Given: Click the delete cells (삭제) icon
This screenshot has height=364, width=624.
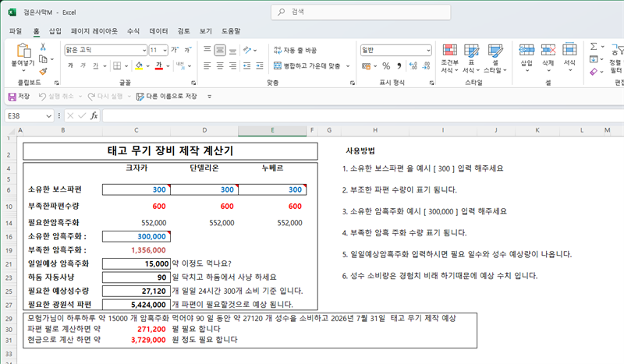Looking at the screenshot, I should tap(548, 58).
